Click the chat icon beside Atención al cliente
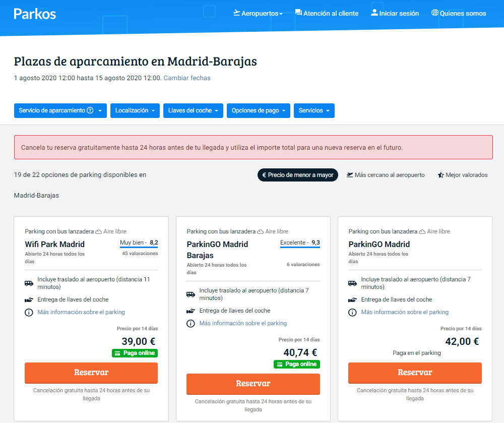Screen dimensions: 504x423 [298, 13]
